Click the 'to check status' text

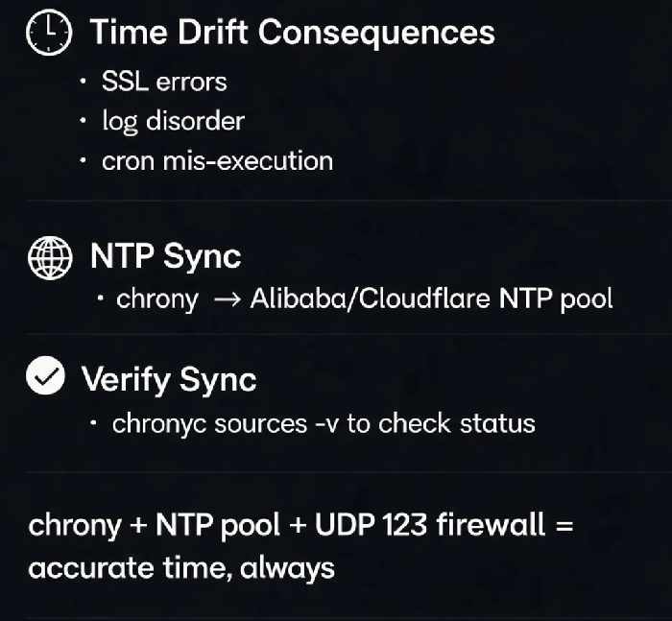(x=441, y=423)
